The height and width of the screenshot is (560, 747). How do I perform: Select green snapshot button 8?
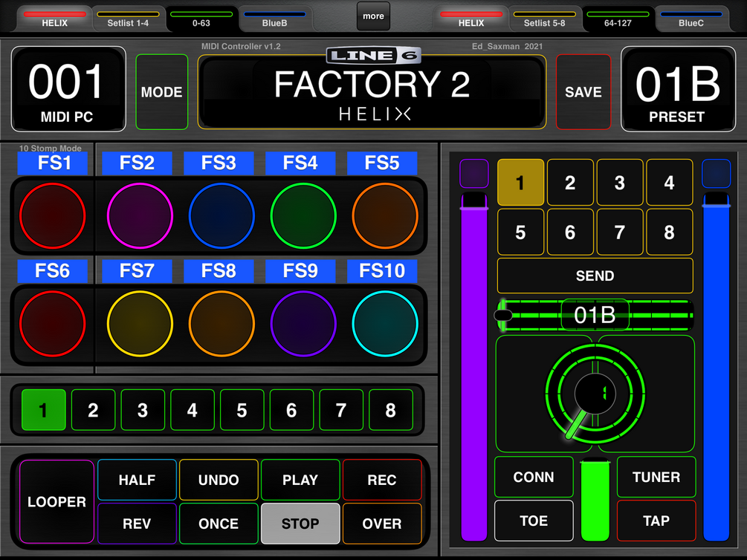pos(391,410)
